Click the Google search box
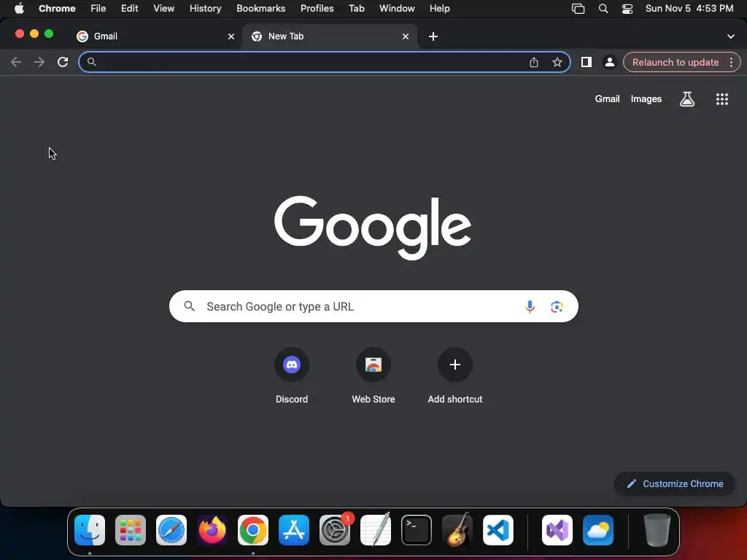This screenshot has height=560, width=747. pos(373,306)
